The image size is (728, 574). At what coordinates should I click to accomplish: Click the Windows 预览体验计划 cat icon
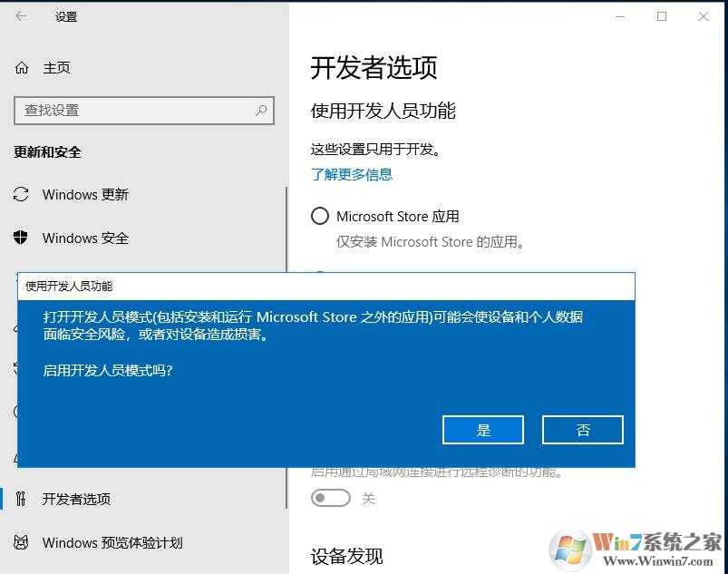21,542
